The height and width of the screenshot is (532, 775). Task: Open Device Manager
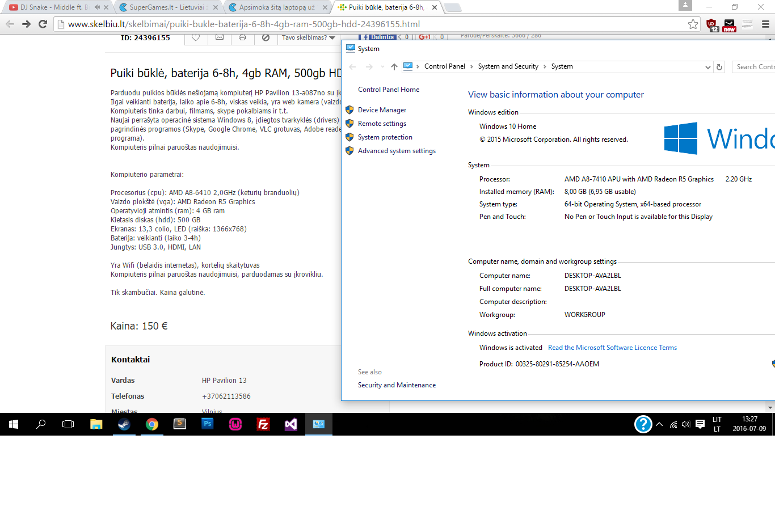pyautogui.click(x=382, y=110)
